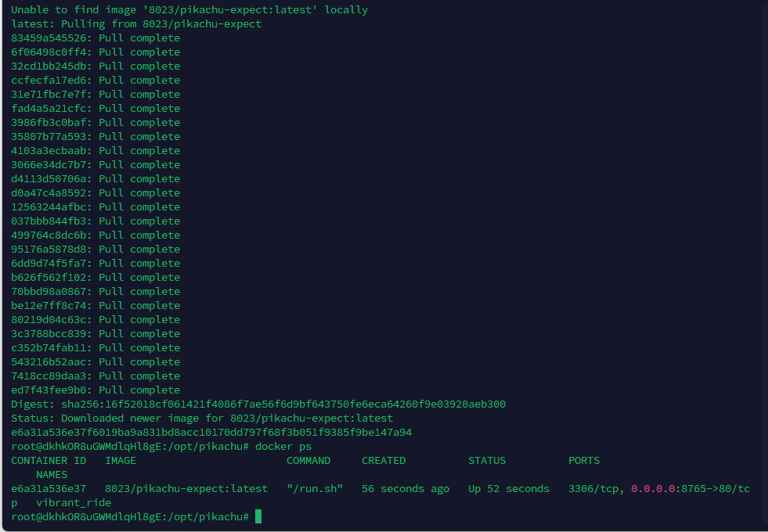This screenshot has width=768, height=532.
Task: Click the container ID e6a31a536e37 in table
Action: point(49,489)
